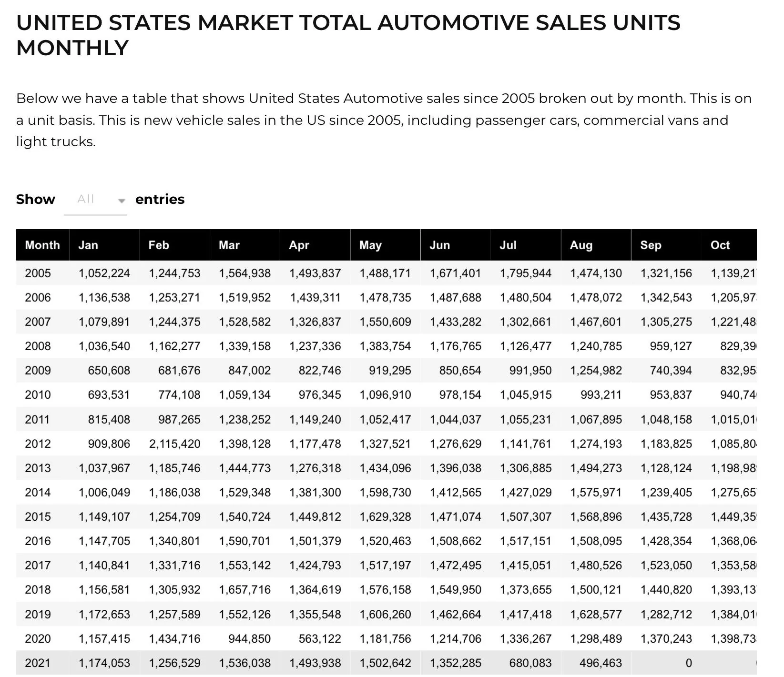Click the 2012 Feb value 2,115,420
This screenshot has height=677, width=784.
coord(174,444)
